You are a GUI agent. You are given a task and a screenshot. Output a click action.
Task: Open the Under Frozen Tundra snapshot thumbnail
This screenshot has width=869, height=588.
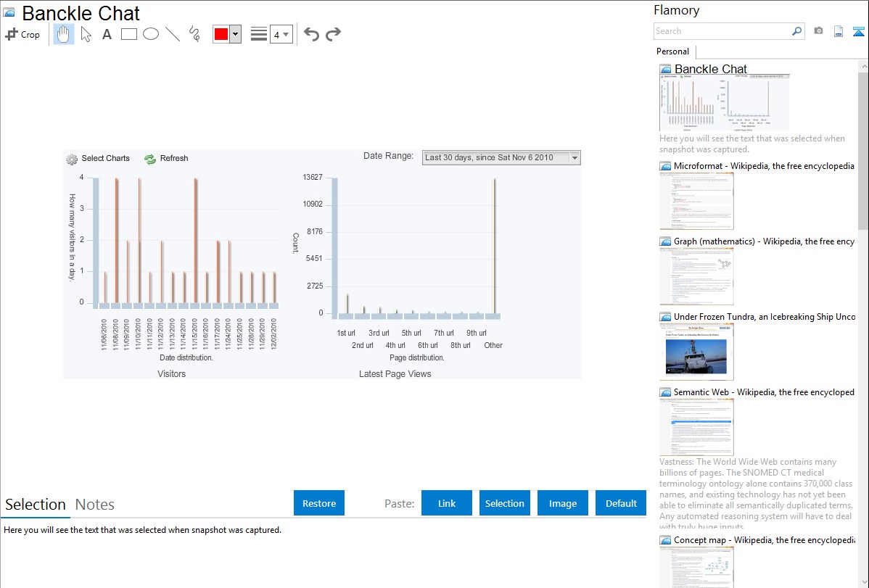[696, 352]
